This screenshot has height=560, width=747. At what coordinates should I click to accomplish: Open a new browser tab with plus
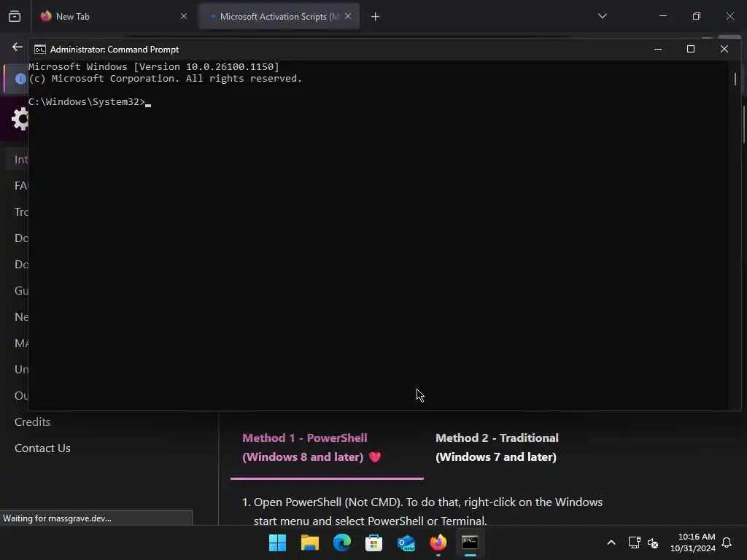pyautogui.click(x=376, y=17)
